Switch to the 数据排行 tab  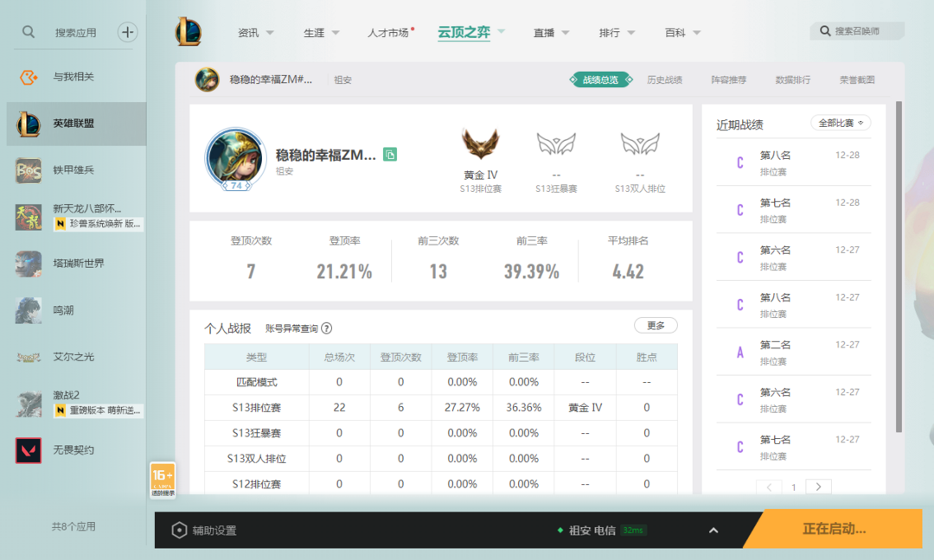793,80
